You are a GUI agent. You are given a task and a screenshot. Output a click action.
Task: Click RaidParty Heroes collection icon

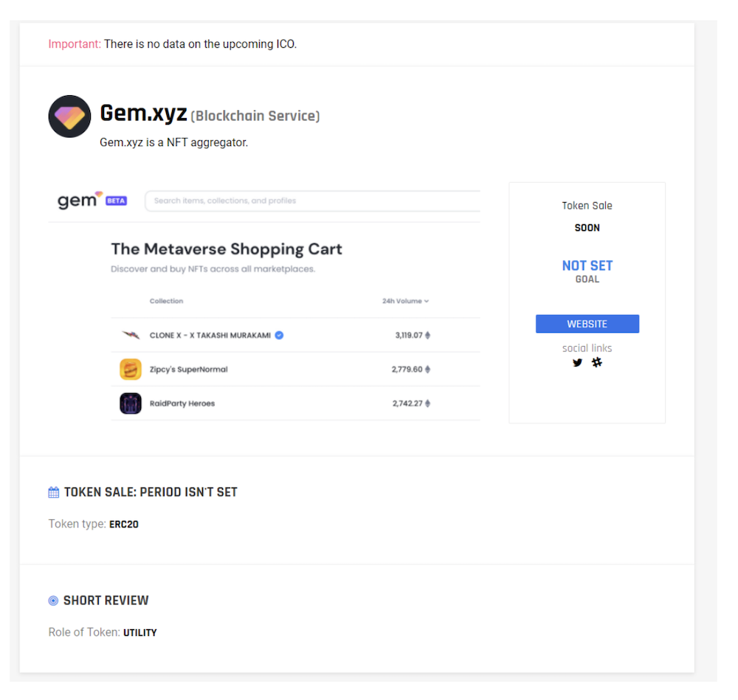pyautogui.click(x=131, y=403)
